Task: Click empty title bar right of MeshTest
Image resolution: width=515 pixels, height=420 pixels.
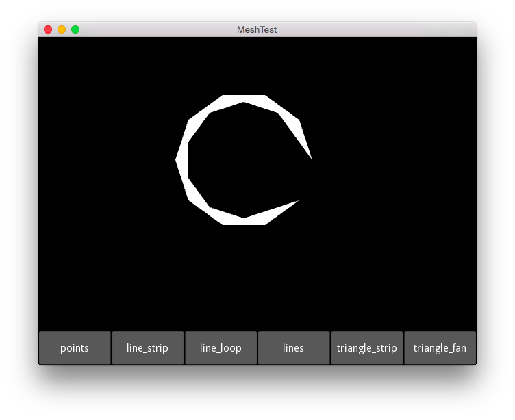Action: pyautogui.click(x=377, y=29)
